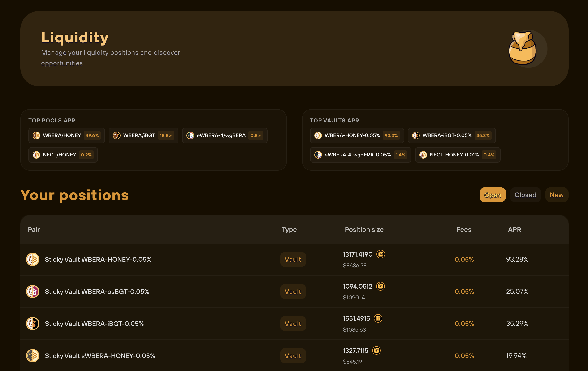This screenshot has height=371, width=588.
Task: Click eWBERA-4/wgBERA pool token icon
Action: coord(190,135)
